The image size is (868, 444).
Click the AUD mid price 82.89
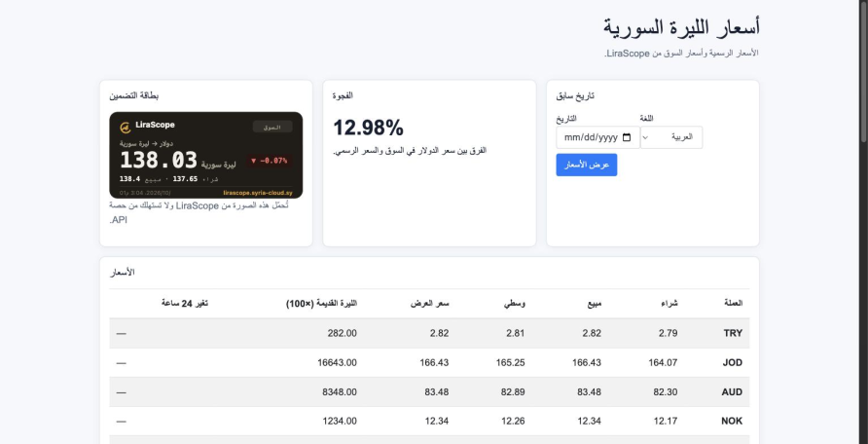tap(513, 392)
